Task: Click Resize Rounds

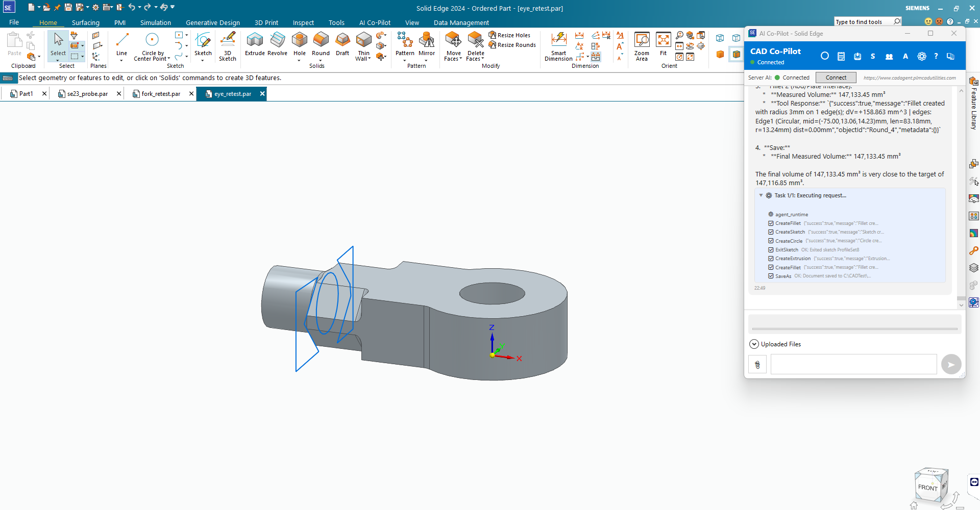Action: click(x=512, y=45)
